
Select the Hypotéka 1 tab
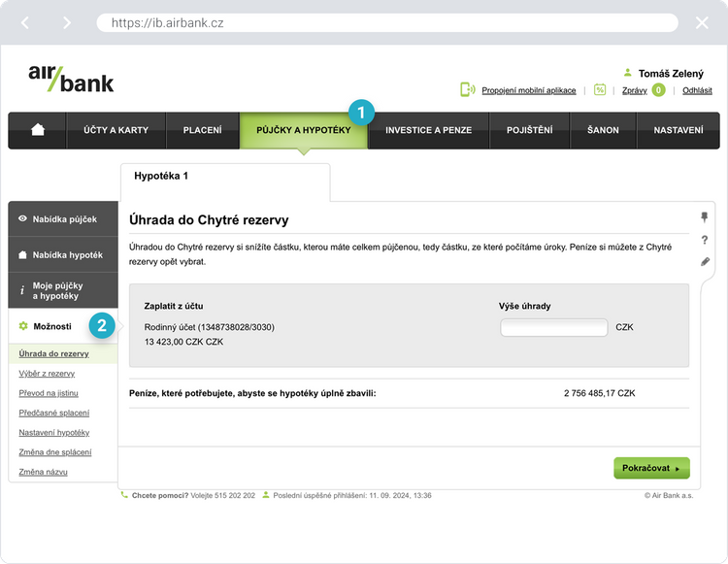coord(161,177)
